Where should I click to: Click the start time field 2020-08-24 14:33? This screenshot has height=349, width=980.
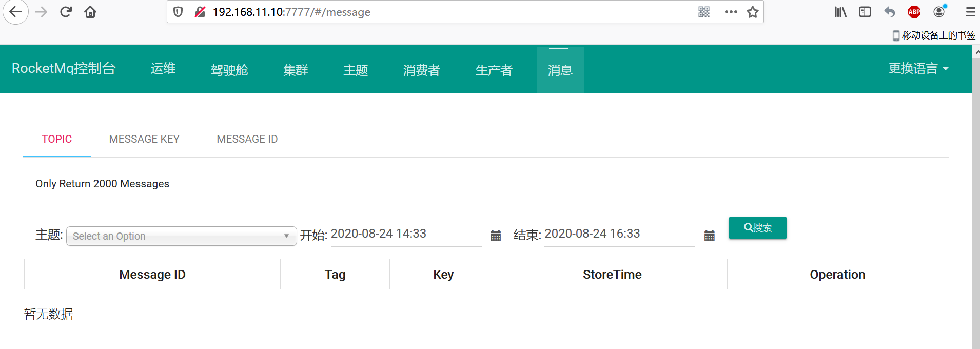pyautogui.click(x=406, y=235)
